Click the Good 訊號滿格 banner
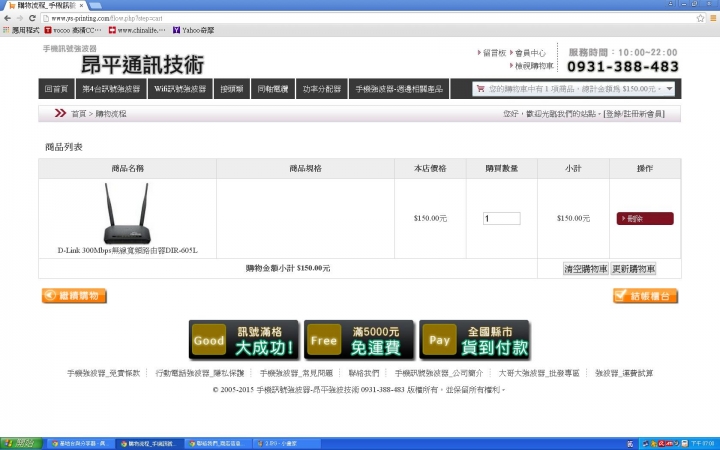 point(244,340)
